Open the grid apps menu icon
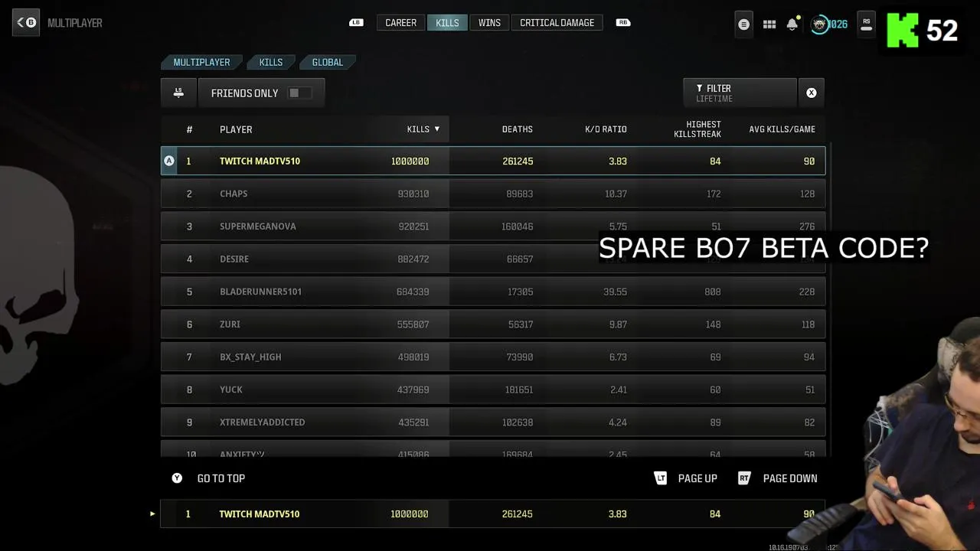This screenshot has width=980, height=551. 769,24
